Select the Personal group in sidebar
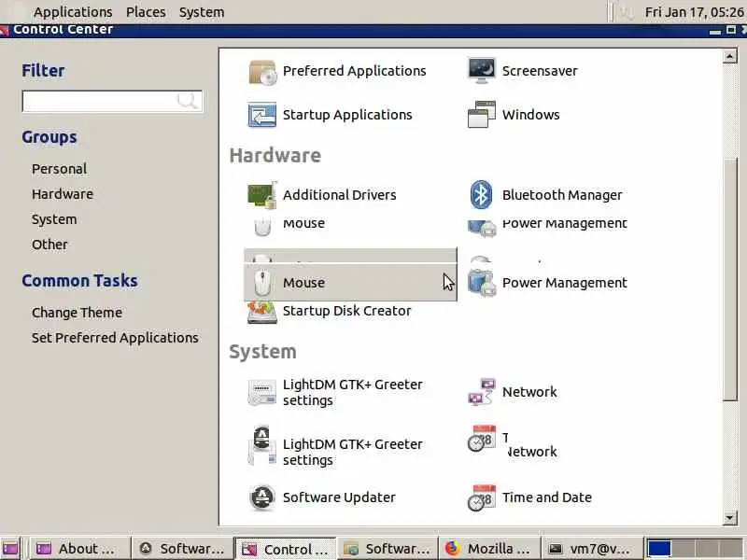The width and height of the screenshot is (747, 560). (x=60, y=169)
